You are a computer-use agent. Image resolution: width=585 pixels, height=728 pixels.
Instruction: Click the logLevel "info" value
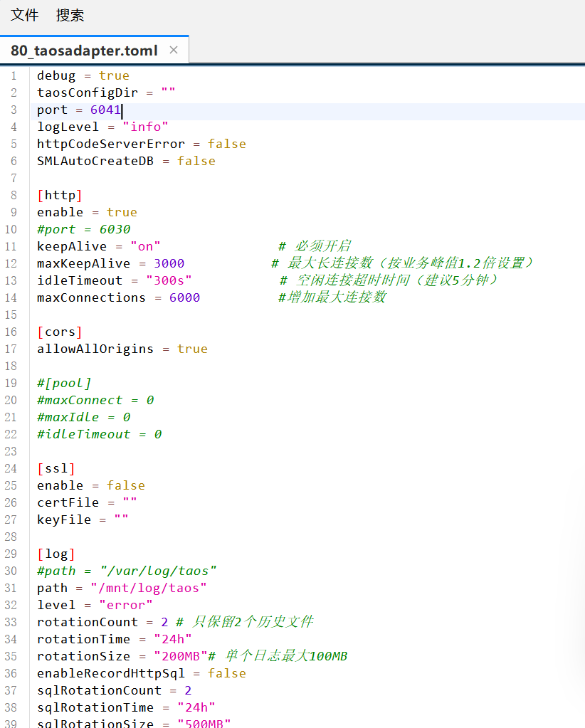coord(145,127)
